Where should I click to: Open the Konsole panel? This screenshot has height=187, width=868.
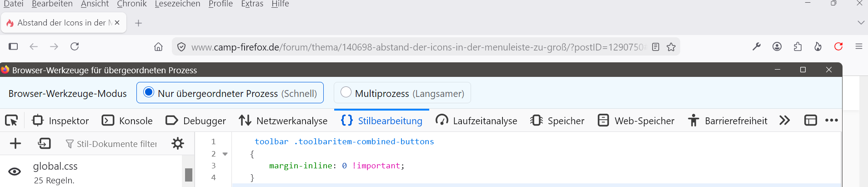127,121
